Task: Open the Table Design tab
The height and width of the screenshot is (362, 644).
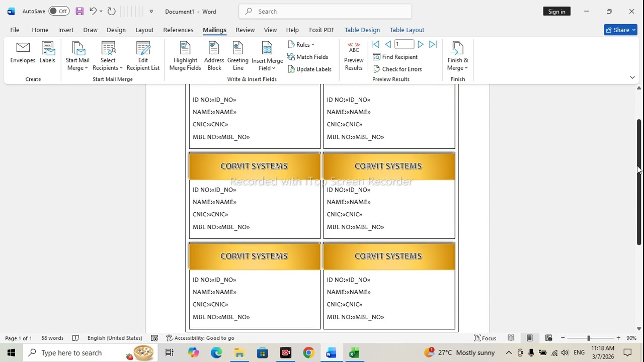Action: 362,30
